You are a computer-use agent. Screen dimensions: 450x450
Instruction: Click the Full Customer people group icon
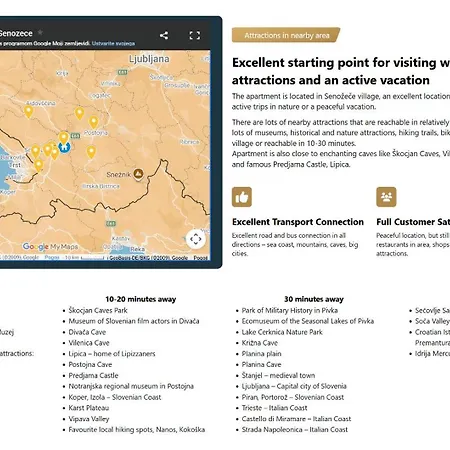pos(386,197)
